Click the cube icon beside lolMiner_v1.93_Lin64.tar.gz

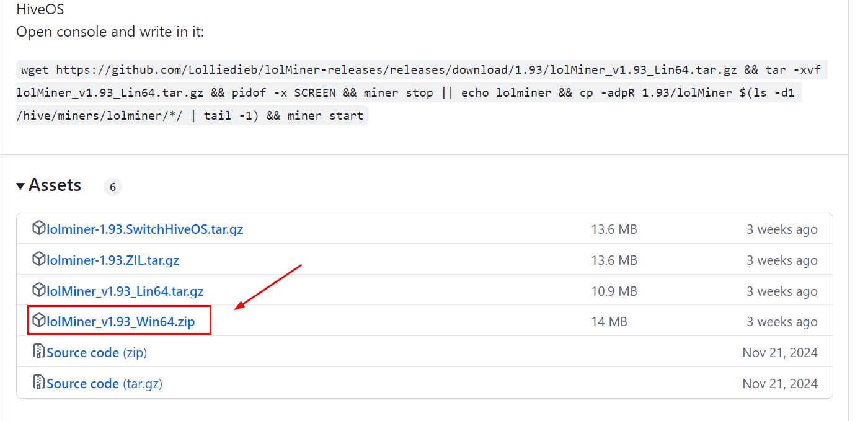(x=39, y=290)
